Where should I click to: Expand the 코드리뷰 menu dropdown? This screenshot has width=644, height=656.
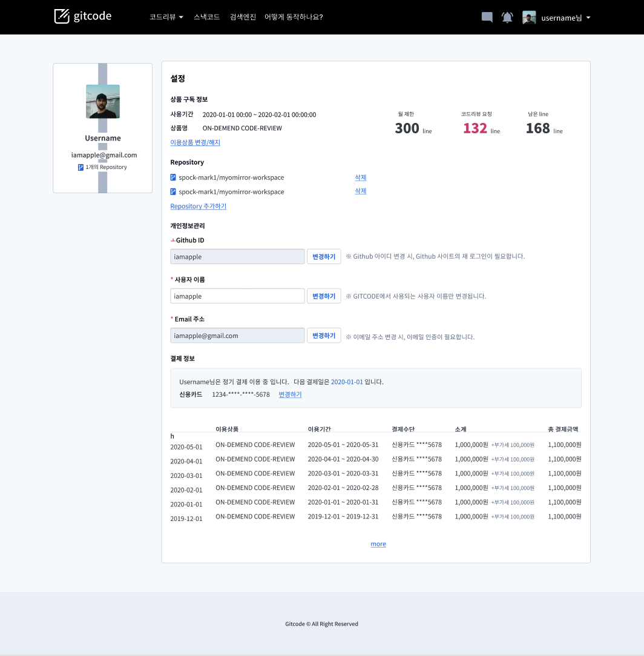click(166, 17)
